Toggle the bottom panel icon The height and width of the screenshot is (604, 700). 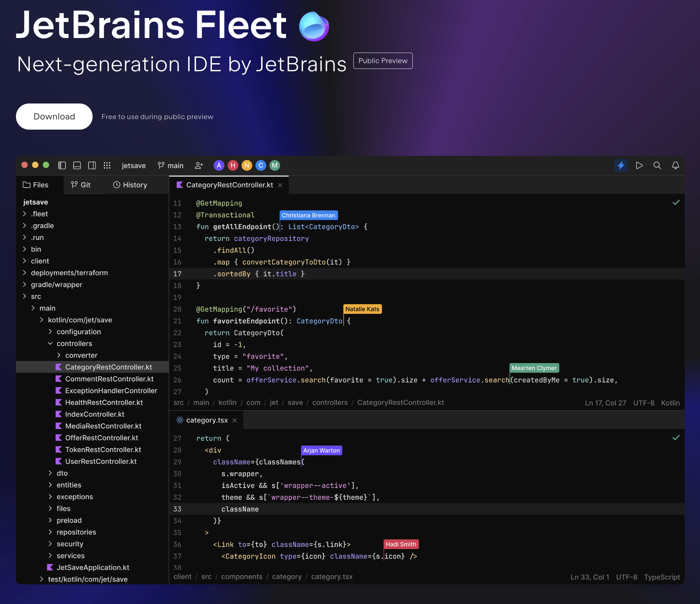pos(77,165)
